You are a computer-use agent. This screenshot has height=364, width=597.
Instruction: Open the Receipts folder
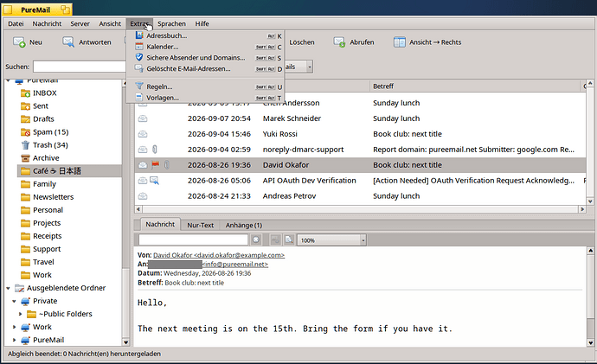[47, 236]
